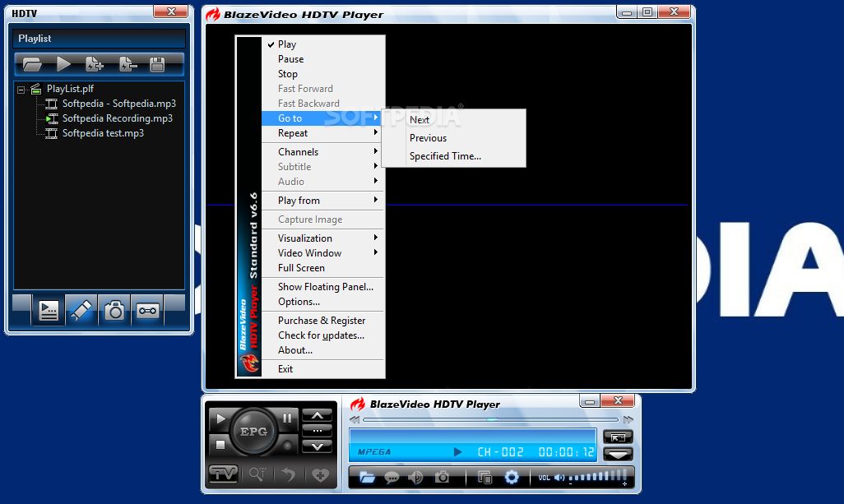Mute using the VOL speaker icon
The height and width of the screenshot is (504, 844).
tap(559, 478)
